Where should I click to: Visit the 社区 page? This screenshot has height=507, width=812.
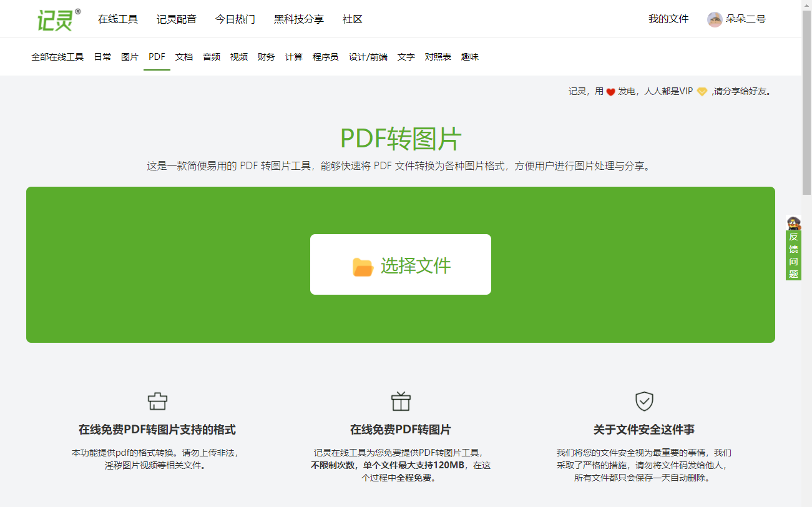(353, 19)
